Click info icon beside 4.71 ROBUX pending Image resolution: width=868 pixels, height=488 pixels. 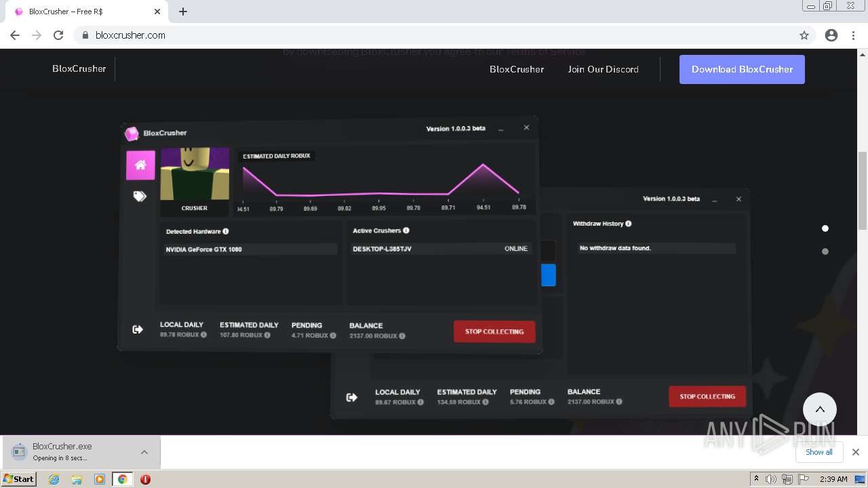[333, 335]
